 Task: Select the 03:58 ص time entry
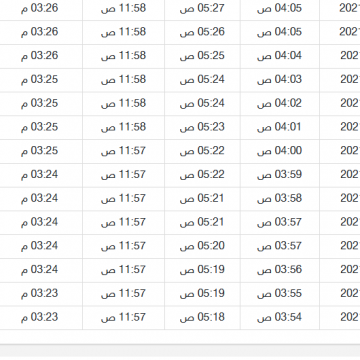(280, 199)
